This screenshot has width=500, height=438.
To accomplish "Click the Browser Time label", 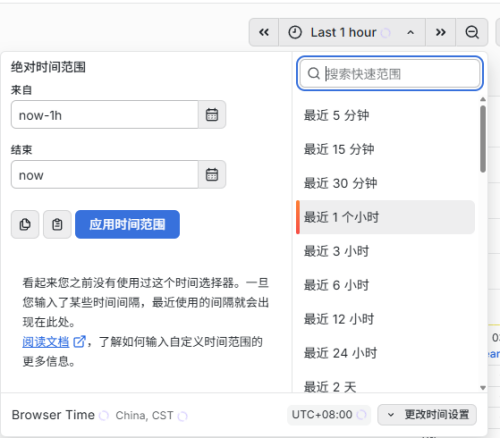I will tap(53, 415).
